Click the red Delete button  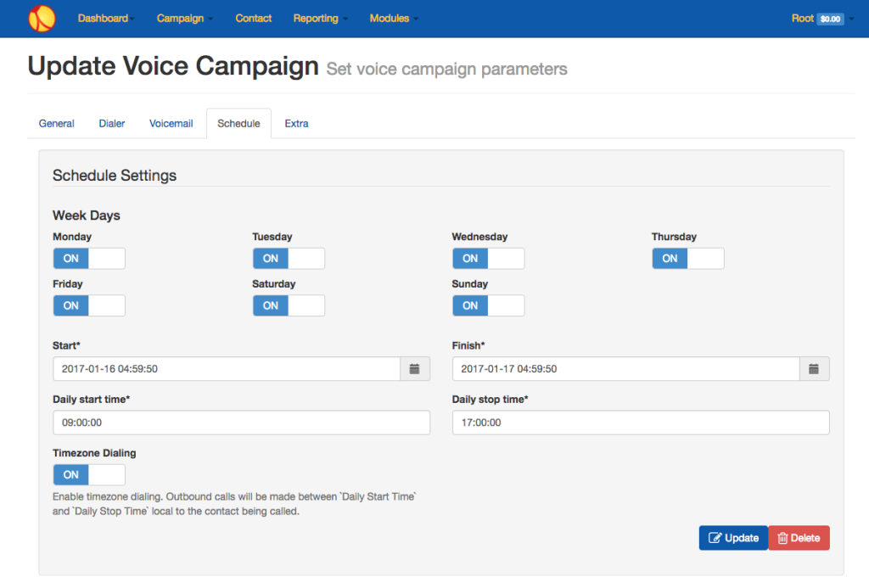[x=799, y=538]
